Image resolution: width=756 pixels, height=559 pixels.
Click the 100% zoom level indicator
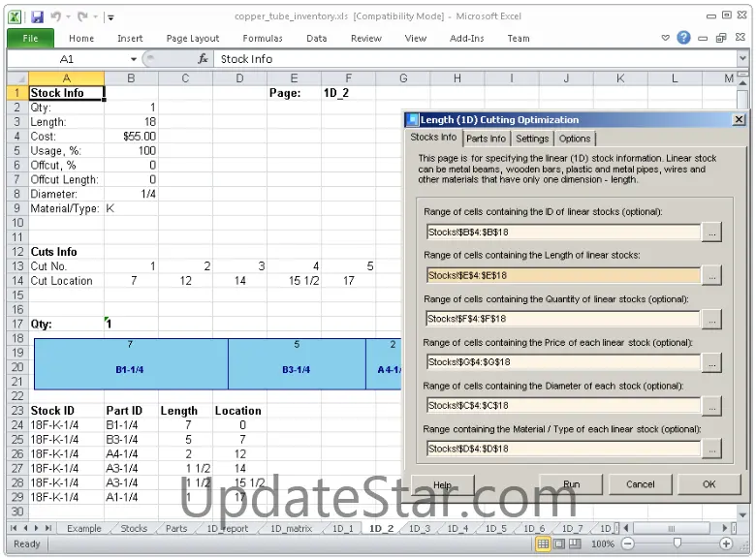point(603,544)
